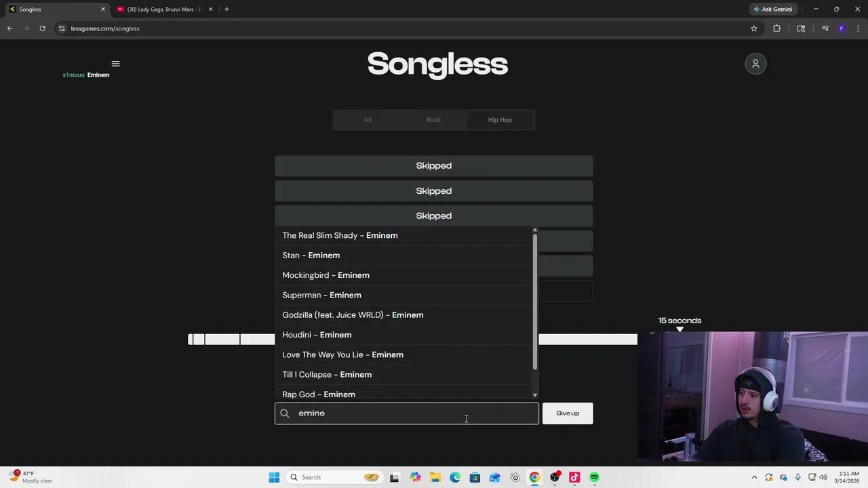Select Superman – Eminem suggestion

pyautogui.click(x=404, y=295)
